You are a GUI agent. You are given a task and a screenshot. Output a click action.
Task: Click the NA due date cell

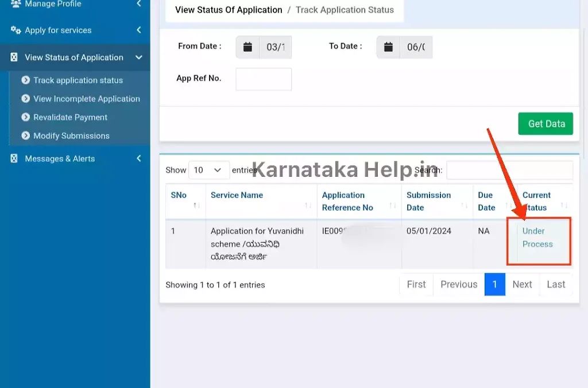point(483,231)
